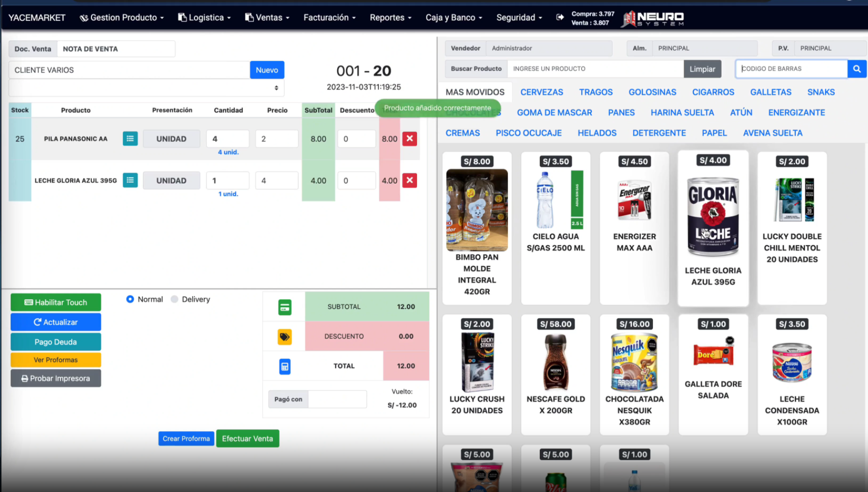Open details icon for LECHE GLORIA AZUL 395G row

click(130, 180)
